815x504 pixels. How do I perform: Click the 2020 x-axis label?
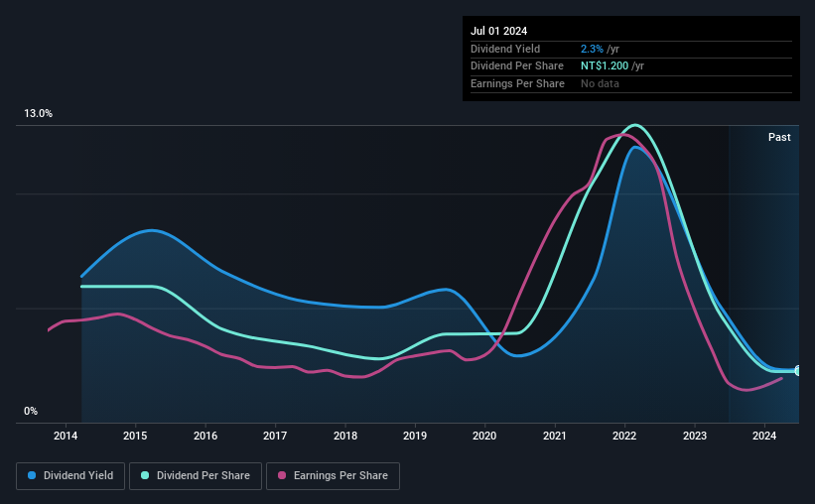pyautogui.click(x=484, y=436)
